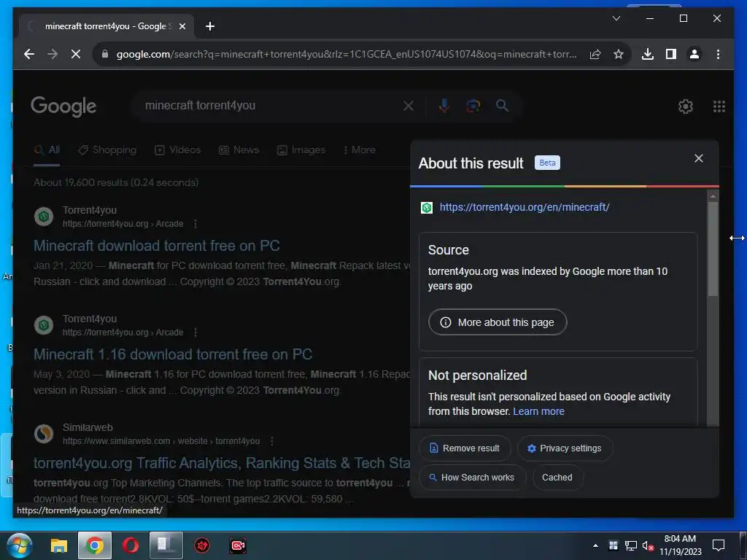Screen dimensions: 747x560
Task: Click the panel scrollbar up arrow
Action: [x=713, y=195]
